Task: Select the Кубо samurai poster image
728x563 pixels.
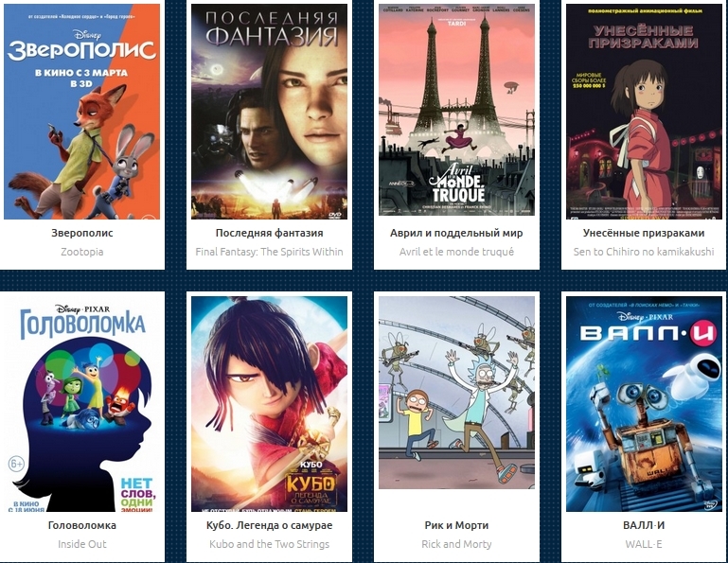Action: [x=269, y=404]
